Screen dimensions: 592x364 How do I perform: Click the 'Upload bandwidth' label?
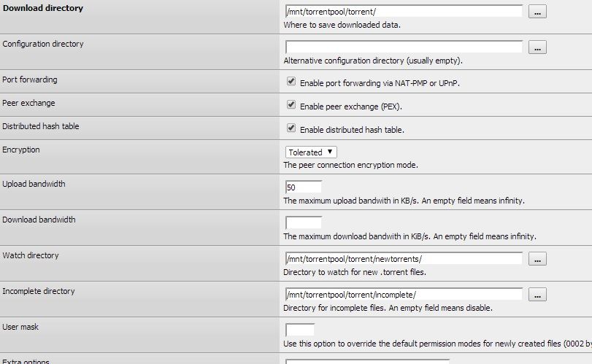[x=34, y=184]
